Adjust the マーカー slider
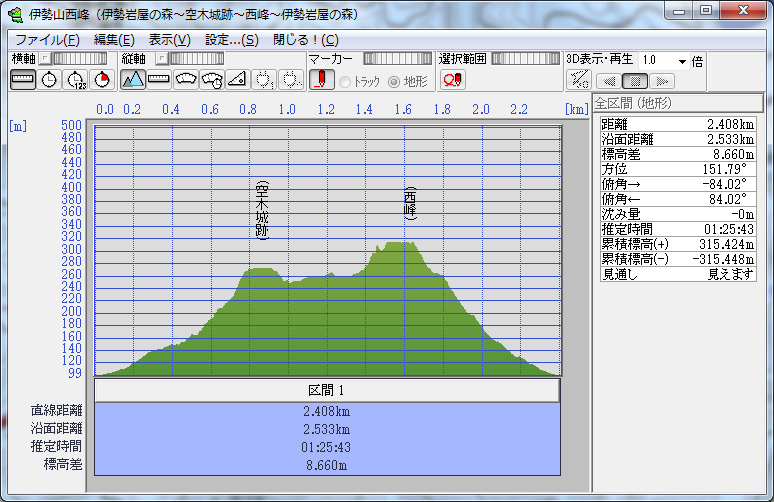Screen dimensions: 774x502 pos(397,59)
